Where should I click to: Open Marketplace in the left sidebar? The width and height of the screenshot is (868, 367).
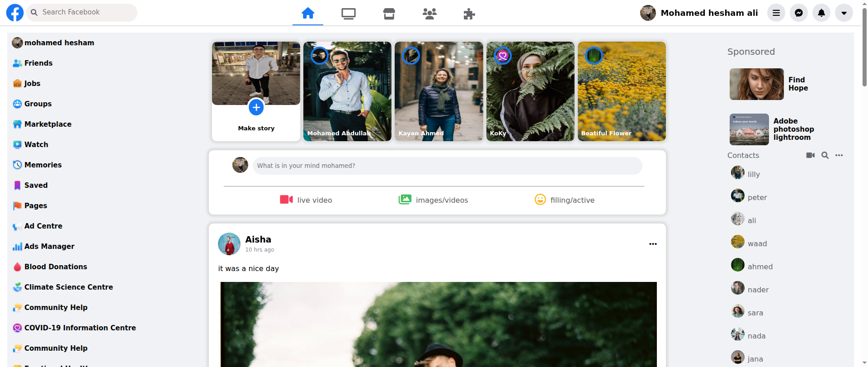42,124
